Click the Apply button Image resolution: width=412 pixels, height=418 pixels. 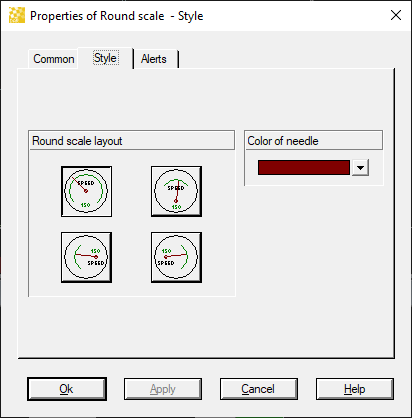[163, 389]
